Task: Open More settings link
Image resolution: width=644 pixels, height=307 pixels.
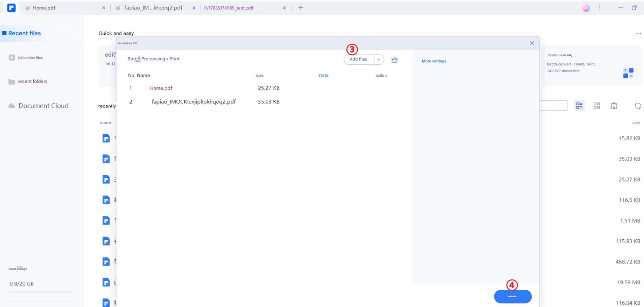Action: (434, 61)
